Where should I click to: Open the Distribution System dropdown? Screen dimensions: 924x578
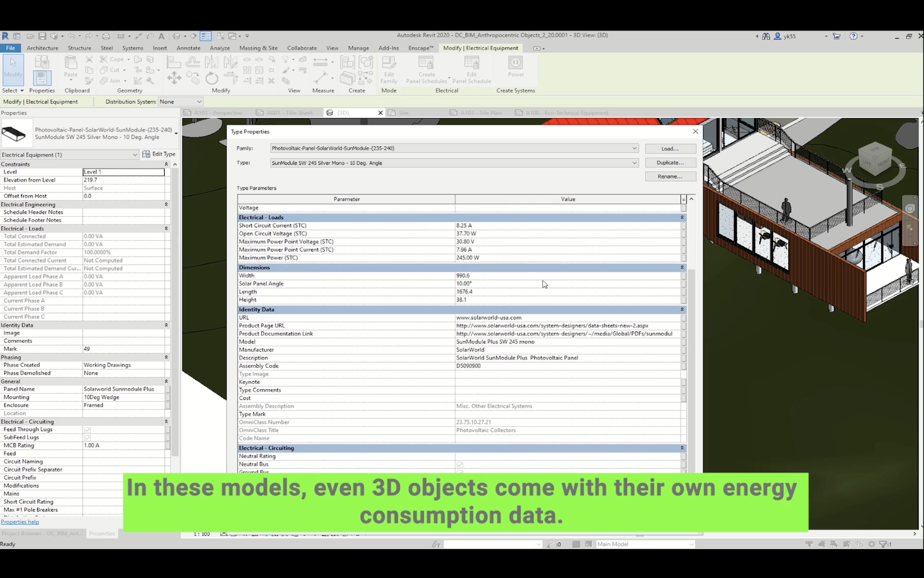[x=181, y=102]
